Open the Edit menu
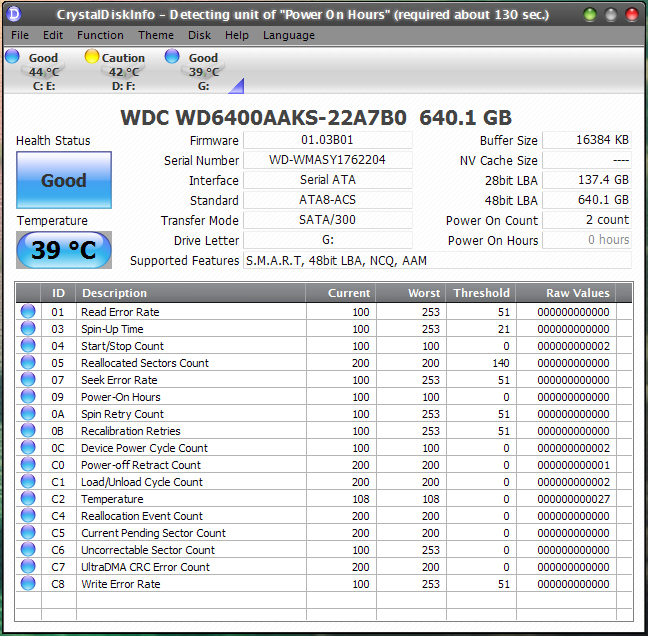This screenshot has width=648, height=636. click(53, 35)
